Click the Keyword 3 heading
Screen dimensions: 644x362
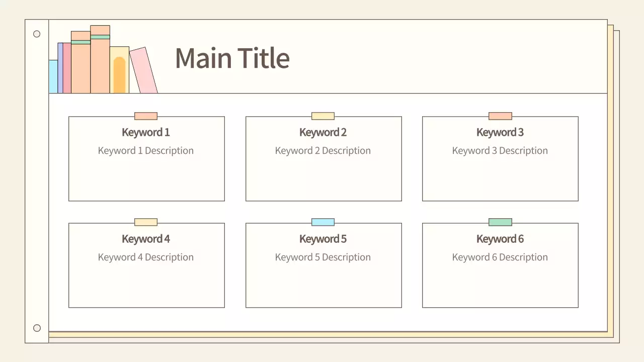[x=500, y=132]
